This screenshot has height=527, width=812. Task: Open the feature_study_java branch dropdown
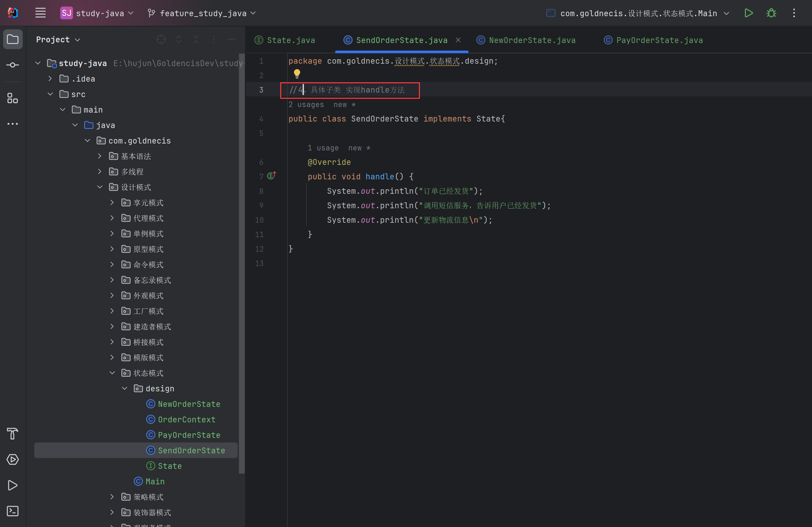click(202, 13)
